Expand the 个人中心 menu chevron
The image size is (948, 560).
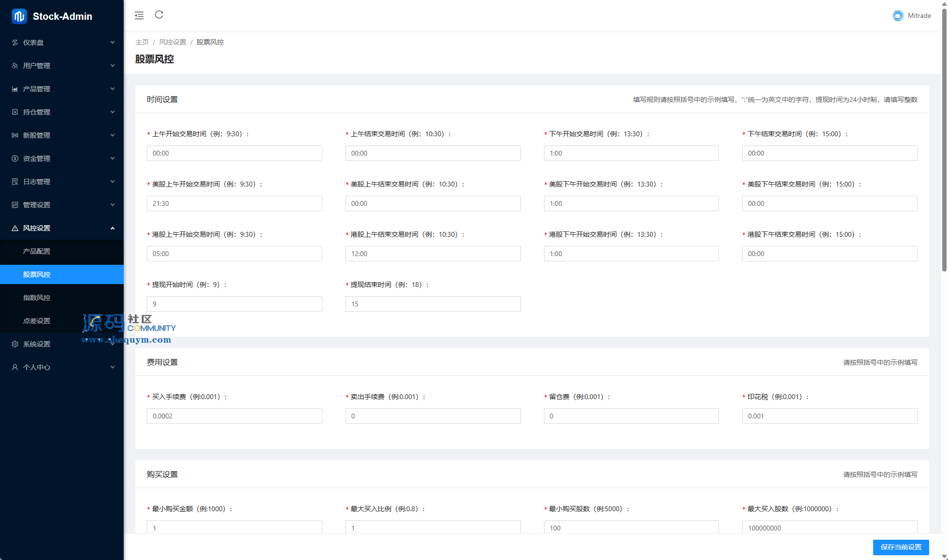[113, 367]
